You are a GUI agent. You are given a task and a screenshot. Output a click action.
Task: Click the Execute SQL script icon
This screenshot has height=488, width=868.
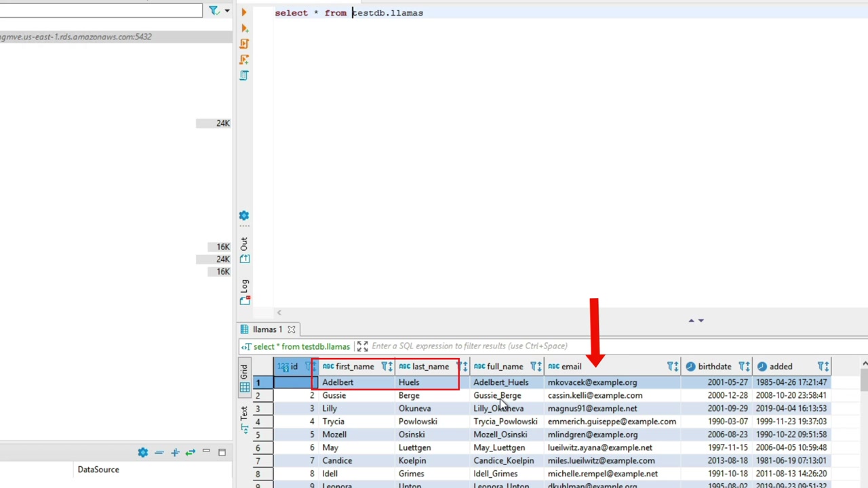pos(244,44)
